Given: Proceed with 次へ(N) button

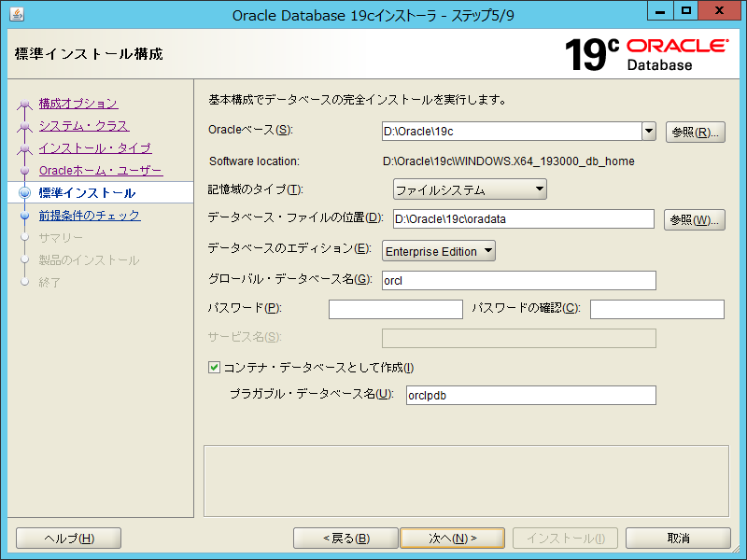Looking at the screenshot, I should 452,539.
